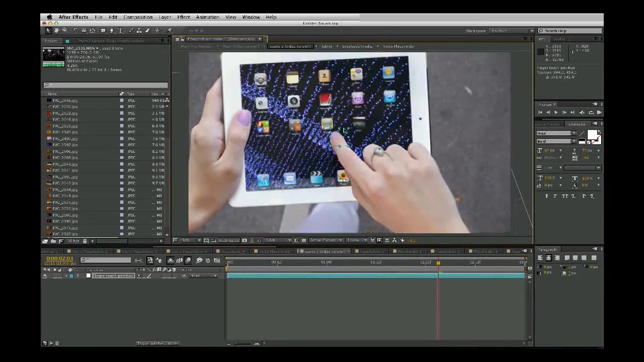This screenshot has height=362, width=644.
Task: Select the Brush tool
Action: click(131, 31)
